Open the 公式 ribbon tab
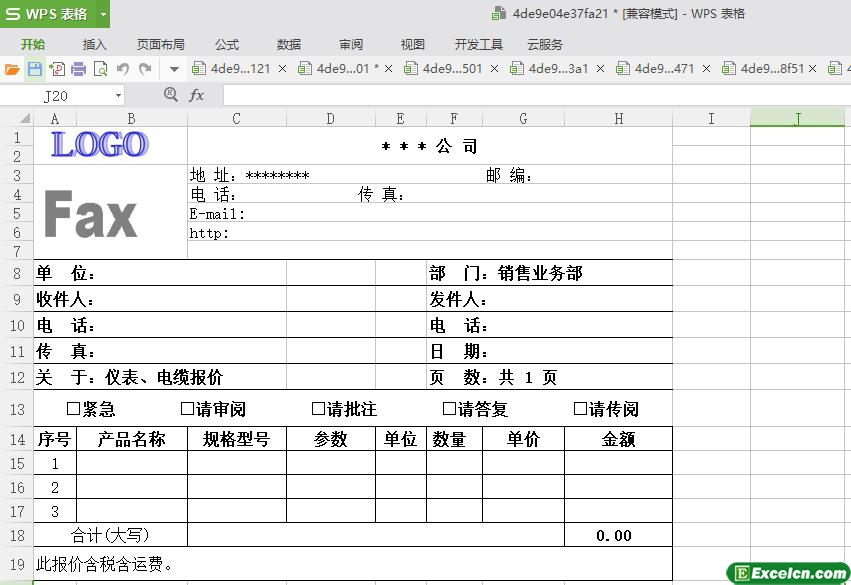This screenshot has height=585, width=851. tap(227, 44)
